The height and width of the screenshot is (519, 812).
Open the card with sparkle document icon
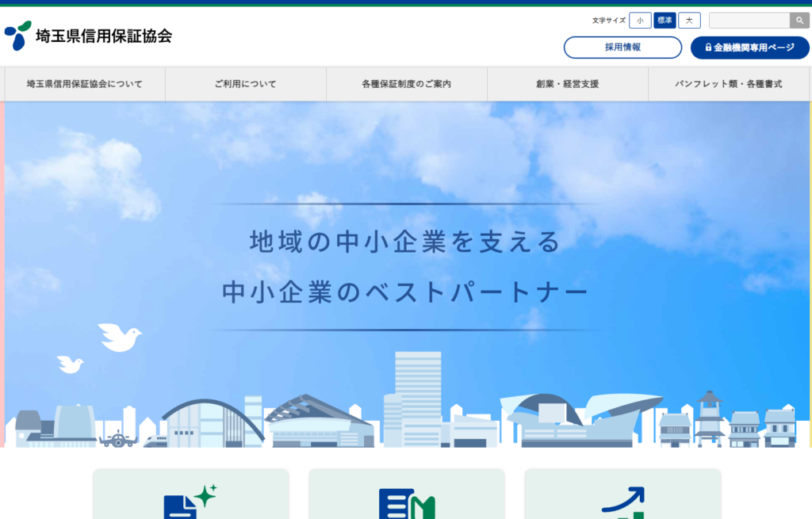(190, 494)
